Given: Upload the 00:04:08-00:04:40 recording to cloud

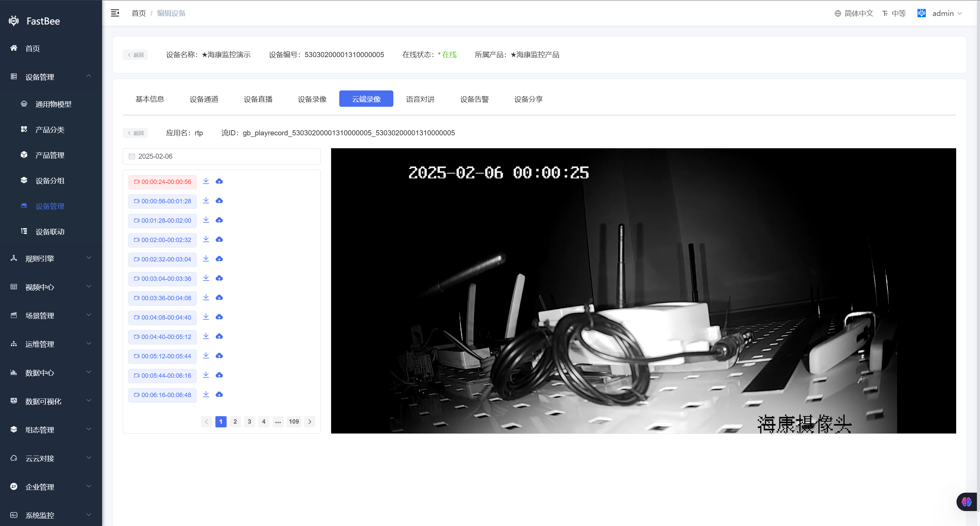Looking at the screenshot, I should (x=219, y=317).
